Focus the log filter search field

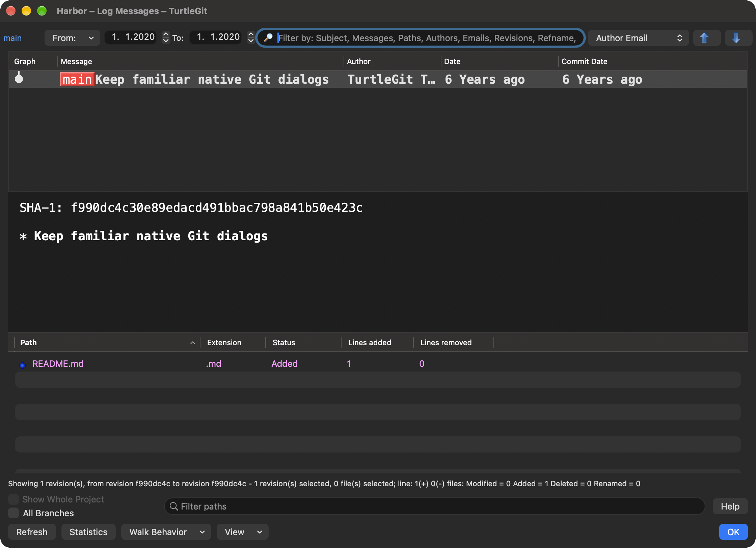point(421,38)
